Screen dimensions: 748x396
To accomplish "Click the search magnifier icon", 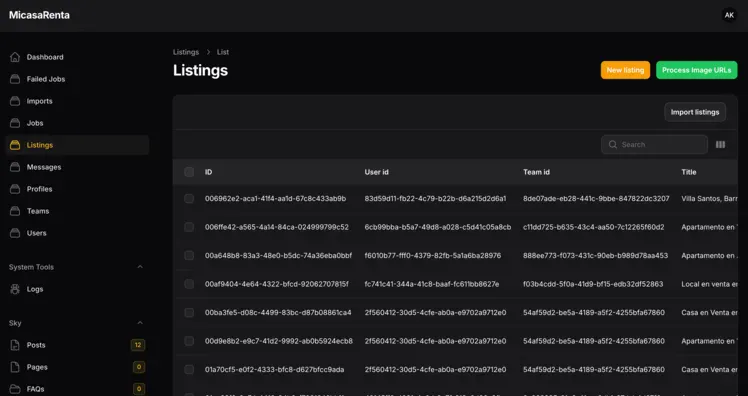I will 613,145.
